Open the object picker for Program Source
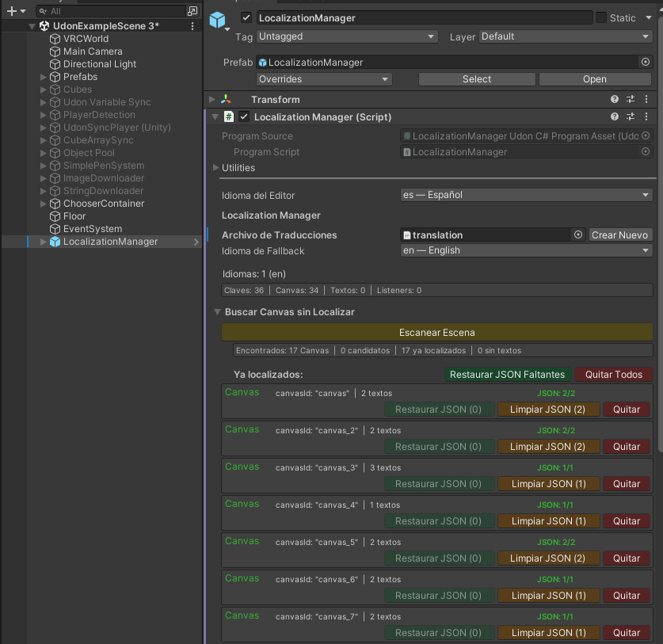 pos(645,135)
